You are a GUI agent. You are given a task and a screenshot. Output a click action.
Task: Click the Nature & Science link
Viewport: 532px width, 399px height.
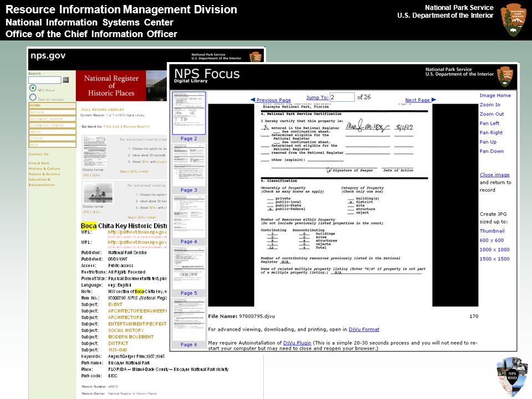click(x=44, y=174)
